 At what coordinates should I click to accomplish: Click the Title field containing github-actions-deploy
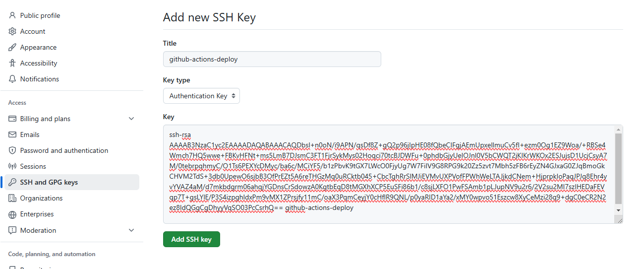pyautogui.click(x=272, y=59)
